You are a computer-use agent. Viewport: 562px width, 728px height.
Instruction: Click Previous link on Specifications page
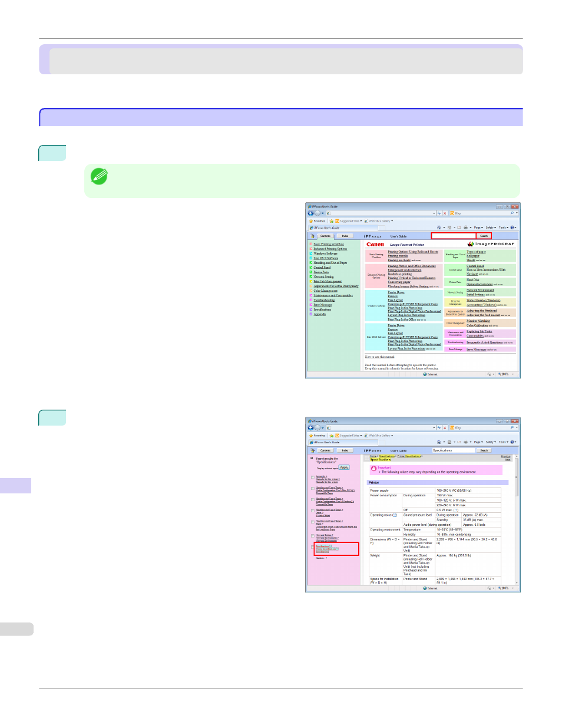[x=506, y=456]
